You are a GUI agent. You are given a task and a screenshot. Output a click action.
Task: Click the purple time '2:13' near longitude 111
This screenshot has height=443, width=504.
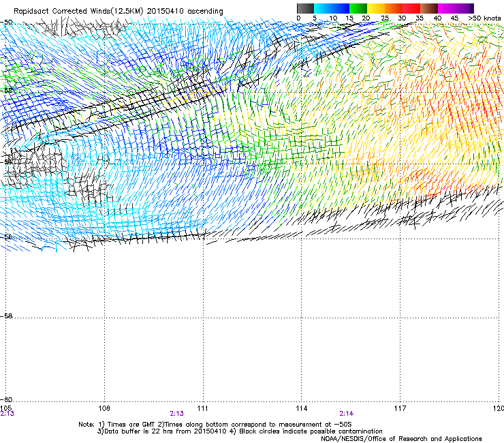point(177,414)
